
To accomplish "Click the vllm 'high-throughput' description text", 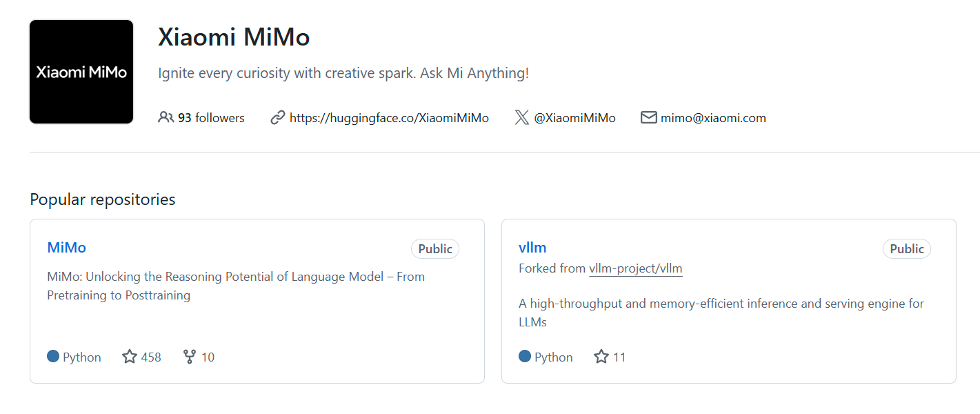I will coord(721,313).
